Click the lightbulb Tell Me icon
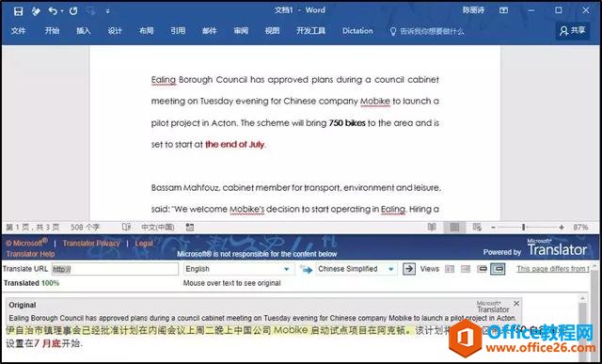Screen dimensions: 602x364 coord(393,31)
